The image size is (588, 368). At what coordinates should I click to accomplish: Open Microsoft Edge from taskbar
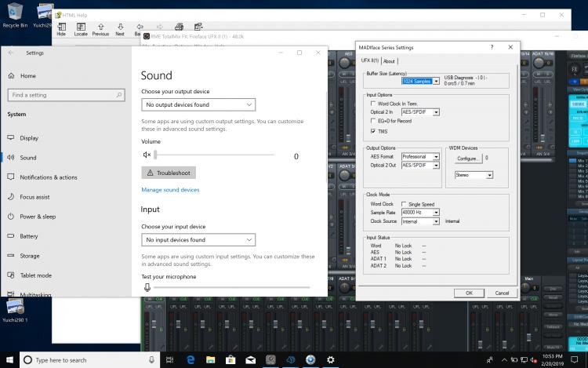[x=191, y=359]
